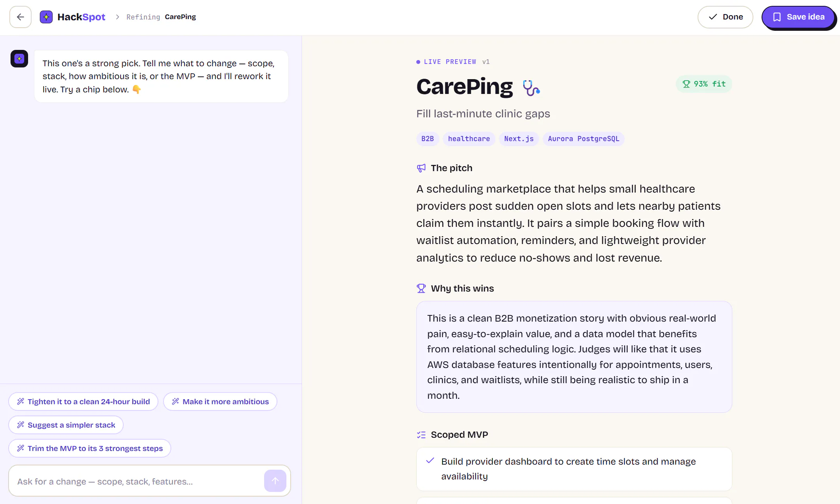840x504 pixels.
Task: Click the 'Scoped MVP' heading
Action: pos(459,435)
